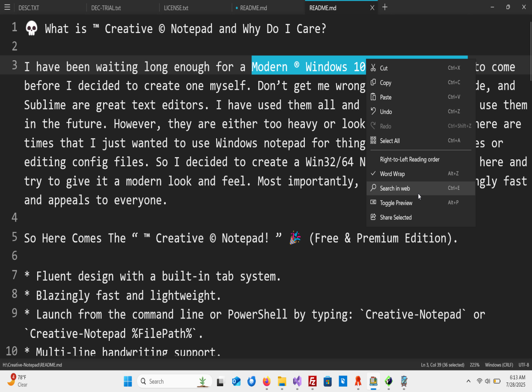Viewport: 532px width, 392px height.
Task: Click the Select All icon
Action: click(373, 140)
